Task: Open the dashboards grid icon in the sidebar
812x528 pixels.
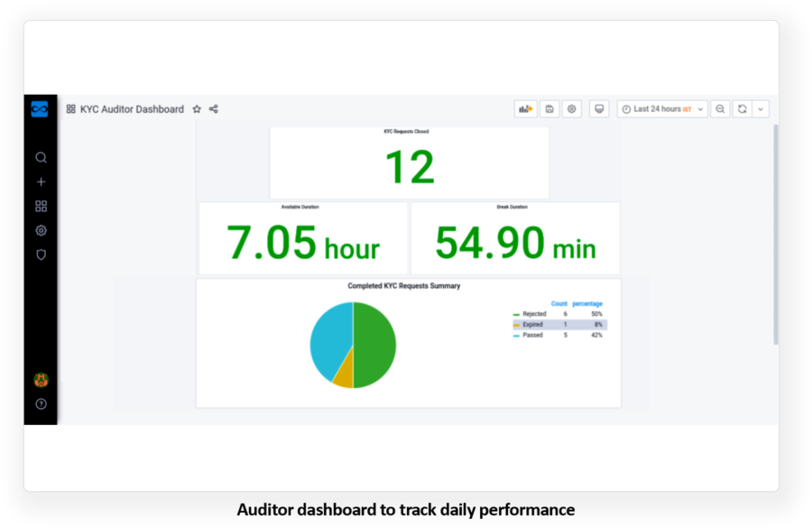Action: coord(41,206)
